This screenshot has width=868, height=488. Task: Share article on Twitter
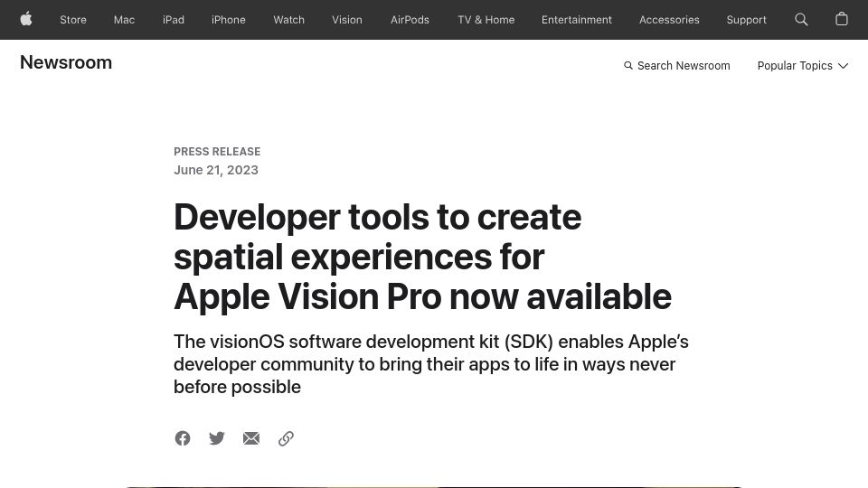[x=217, y=438]
